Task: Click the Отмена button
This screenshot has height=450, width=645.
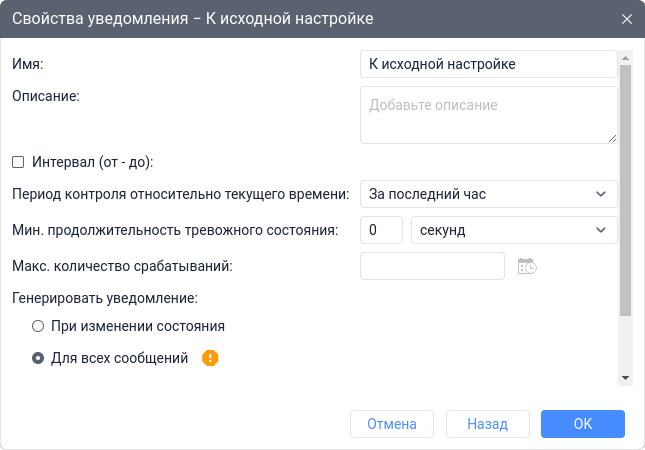Action: pos(392,424)
